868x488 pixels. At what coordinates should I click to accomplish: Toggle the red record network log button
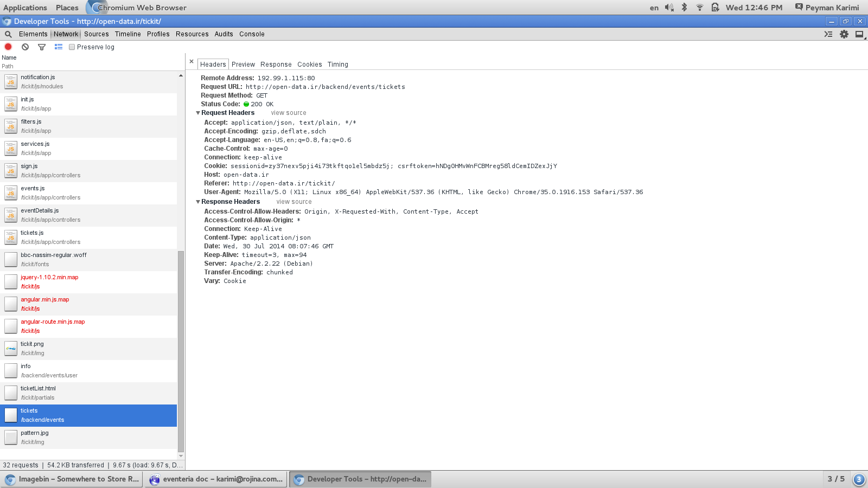pos(8,47)
